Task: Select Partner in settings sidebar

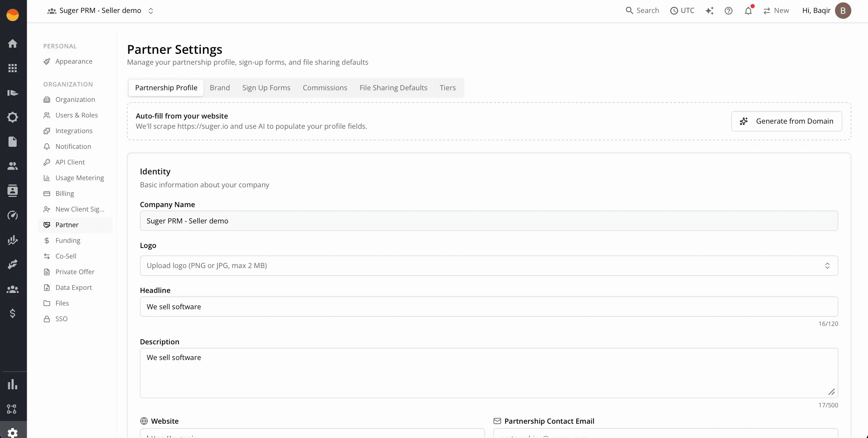Action: coord(76,225)
